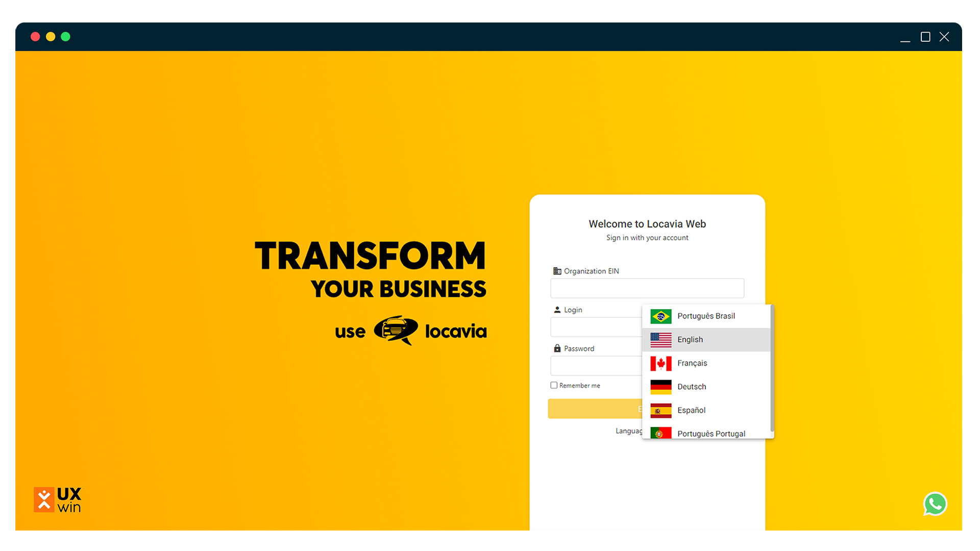Click the yellow window dot
The image size is (980, 551).
(x=51, y=37)
